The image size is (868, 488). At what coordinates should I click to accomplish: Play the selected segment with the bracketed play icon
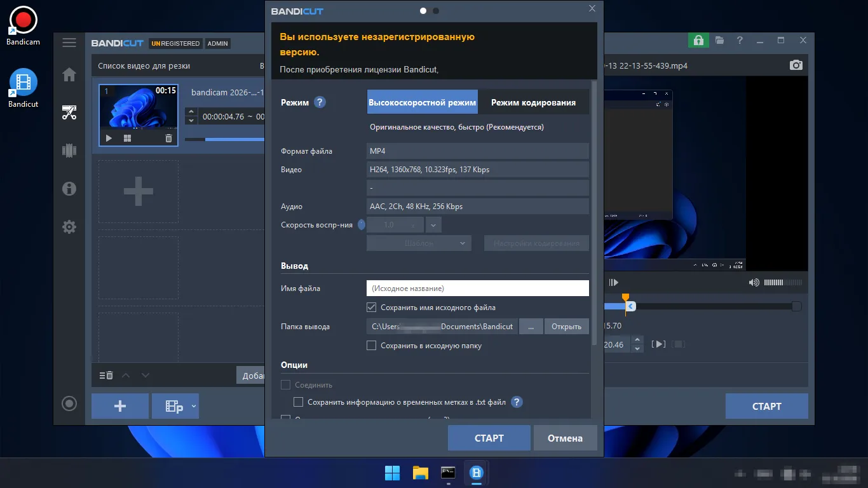(x=660, y=344)
